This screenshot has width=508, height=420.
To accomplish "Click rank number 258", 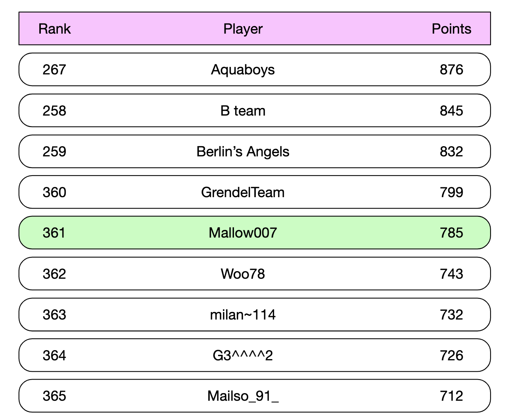I will [54, 110].
